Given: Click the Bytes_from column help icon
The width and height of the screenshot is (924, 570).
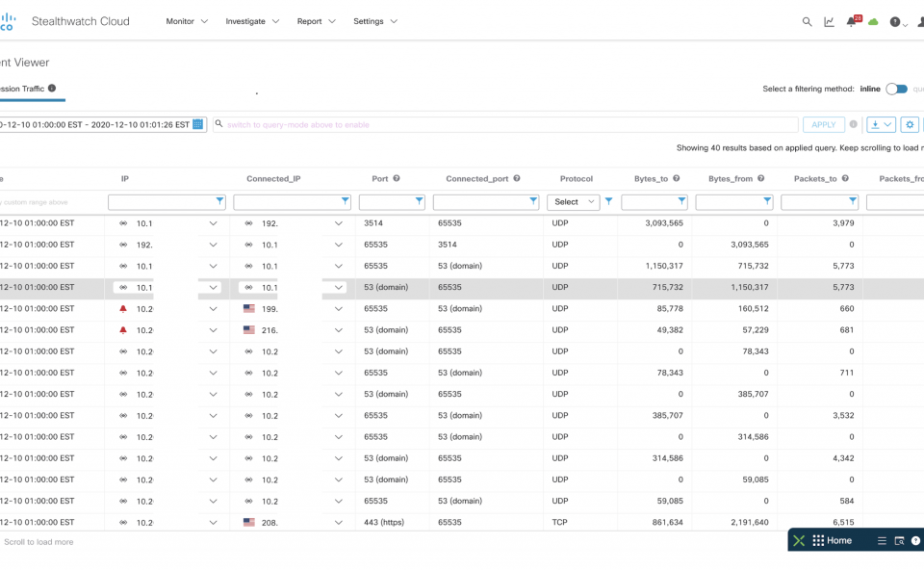Looking at the screenshot, I should pos(761,178).
